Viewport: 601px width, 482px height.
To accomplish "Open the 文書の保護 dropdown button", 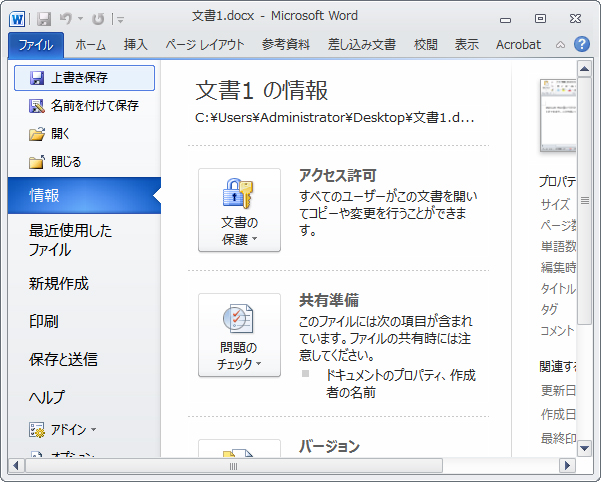I will click(239, 210).
